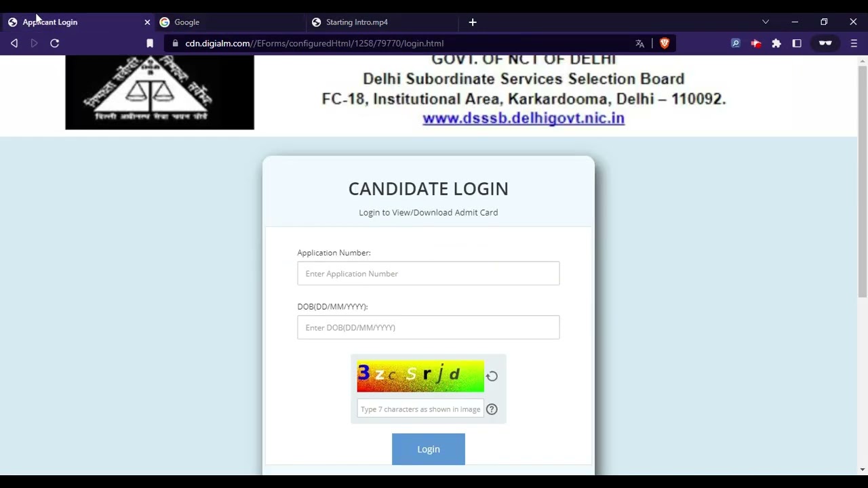Click the 'Application Number:' label

(334, 253)
